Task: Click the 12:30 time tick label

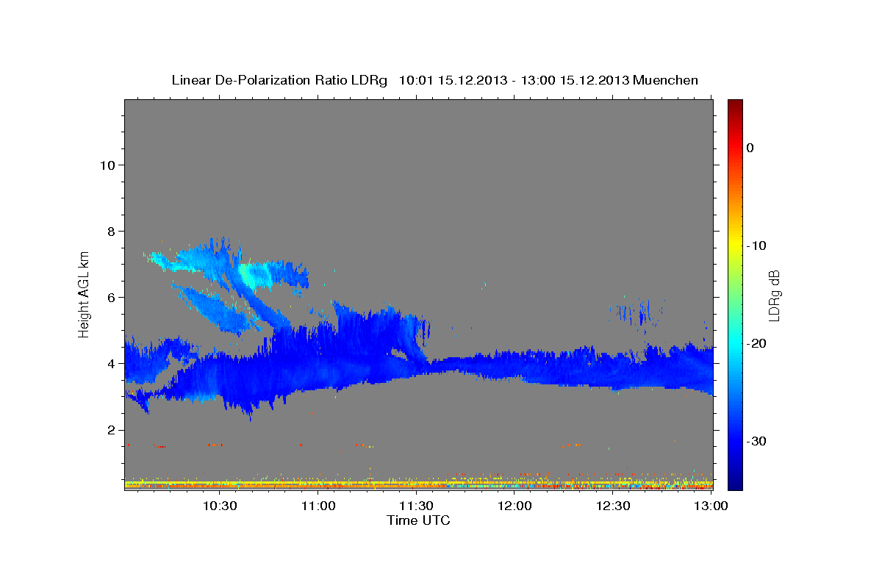Action: coord(613,506)
